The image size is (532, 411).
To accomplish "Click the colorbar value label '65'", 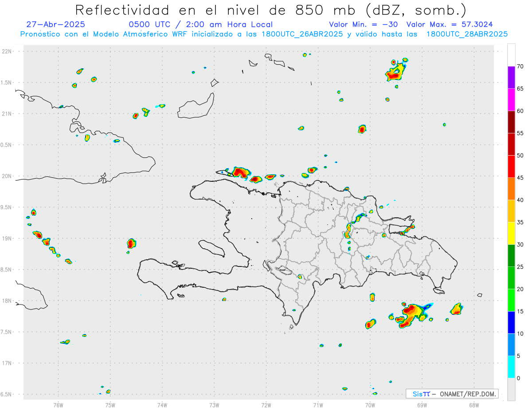I will [x=521, y=89].
